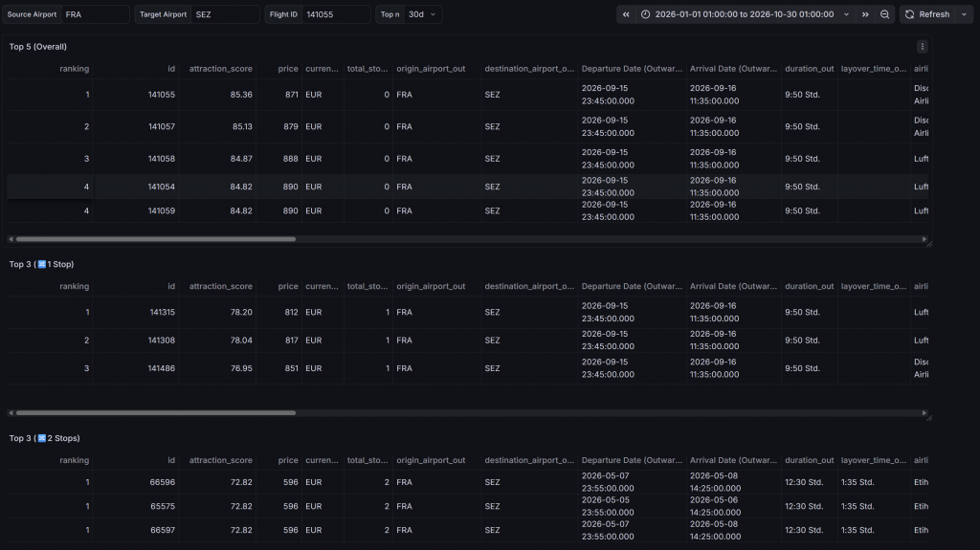Shift the time range backward
The width and height of the screenshot is (980, 550).
[626, 14]
